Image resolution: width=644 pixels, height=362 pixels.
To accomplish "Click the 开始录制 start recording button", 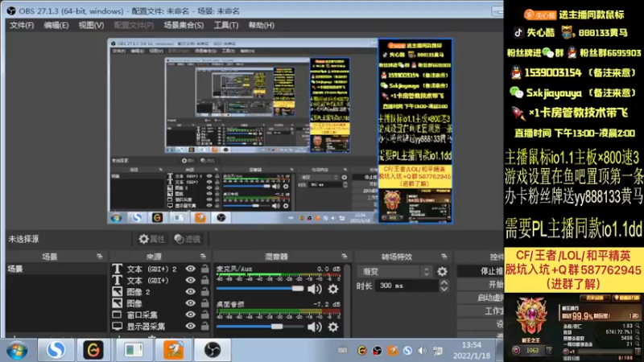I will [x=481, y=284].
